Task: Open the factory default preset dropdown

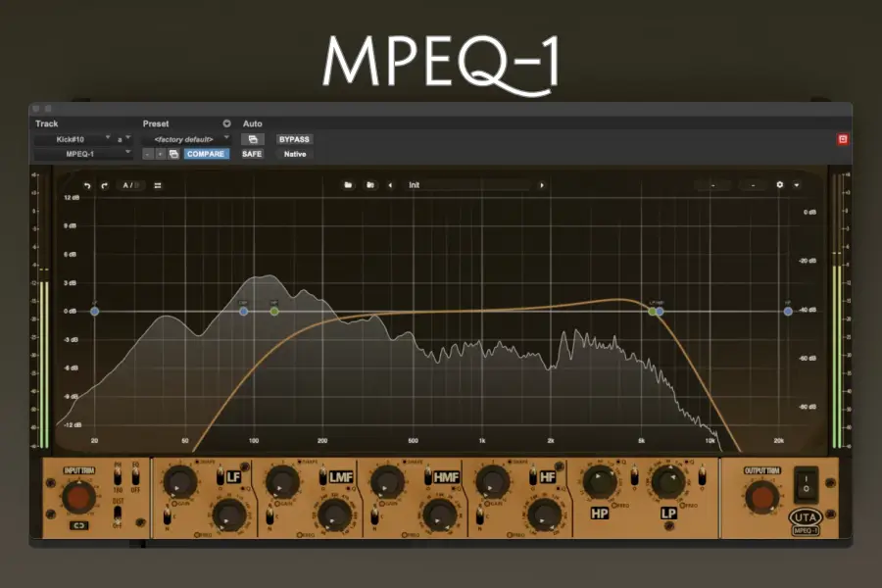Action: 187,139
